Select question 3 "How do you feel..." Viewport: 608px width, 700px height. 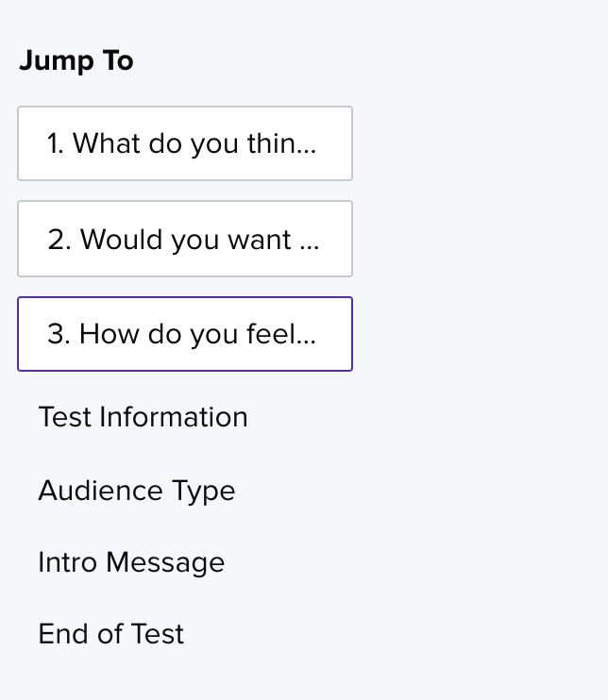184,334
